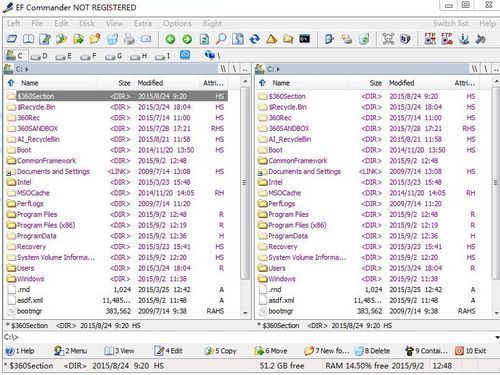Click the blue trash Delete icon in toolbar
The width and height of the screenshot is (500, 375).
coord(112,39)
